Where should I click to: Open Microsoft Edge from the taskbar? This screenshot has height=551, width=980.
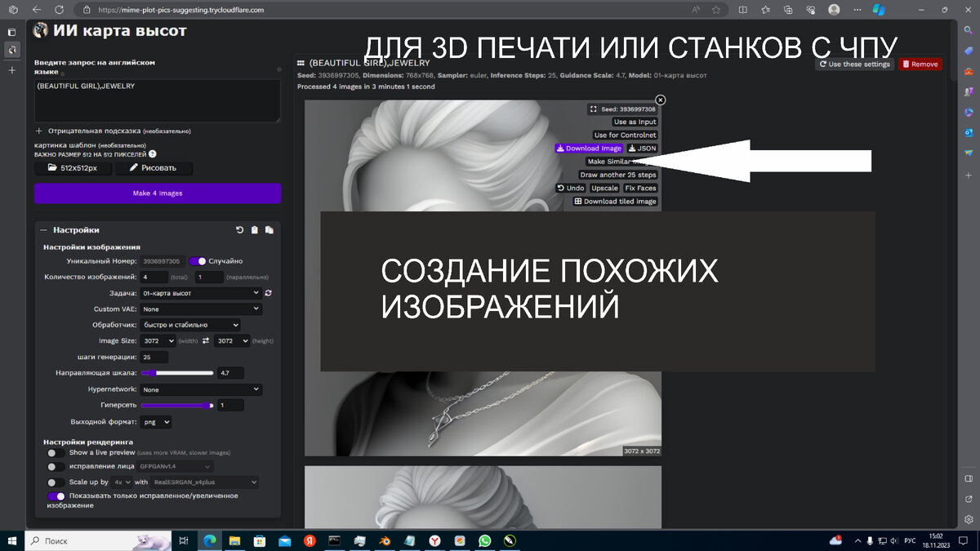(209, 540)
